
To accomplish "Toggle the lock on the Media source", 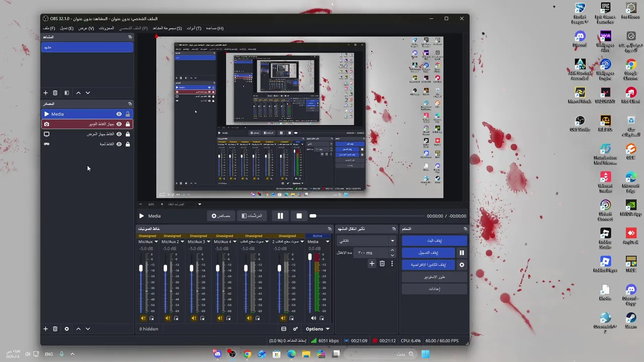I will pos(128,114).
